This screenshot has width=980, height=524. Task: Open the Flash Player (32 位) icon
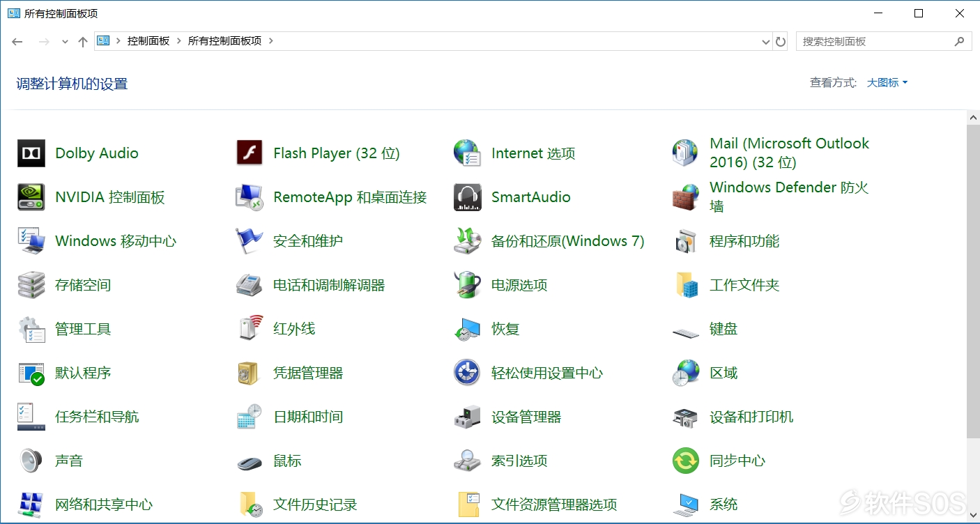pyautogui.click(x=249, y=153)
